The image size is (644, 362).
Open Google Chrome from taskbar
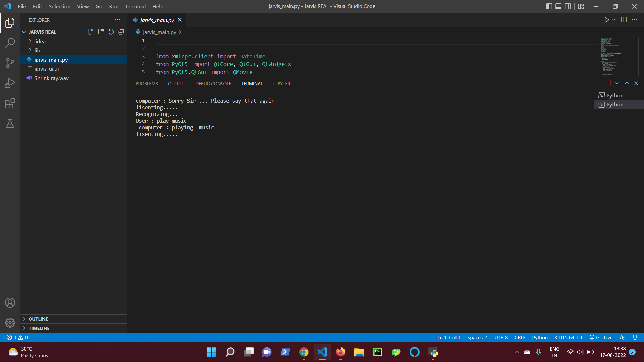pos(304,352)
